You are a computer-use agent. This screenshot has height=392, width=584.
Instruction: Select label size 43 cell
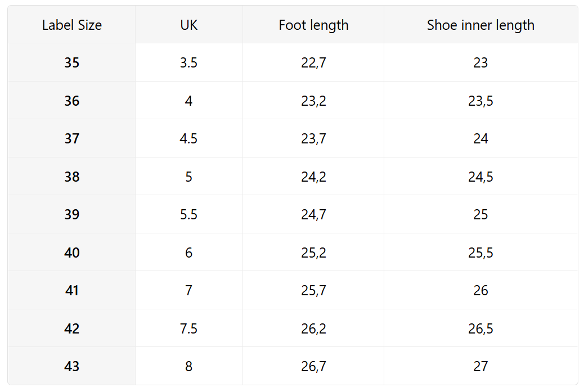click(72, 366)
